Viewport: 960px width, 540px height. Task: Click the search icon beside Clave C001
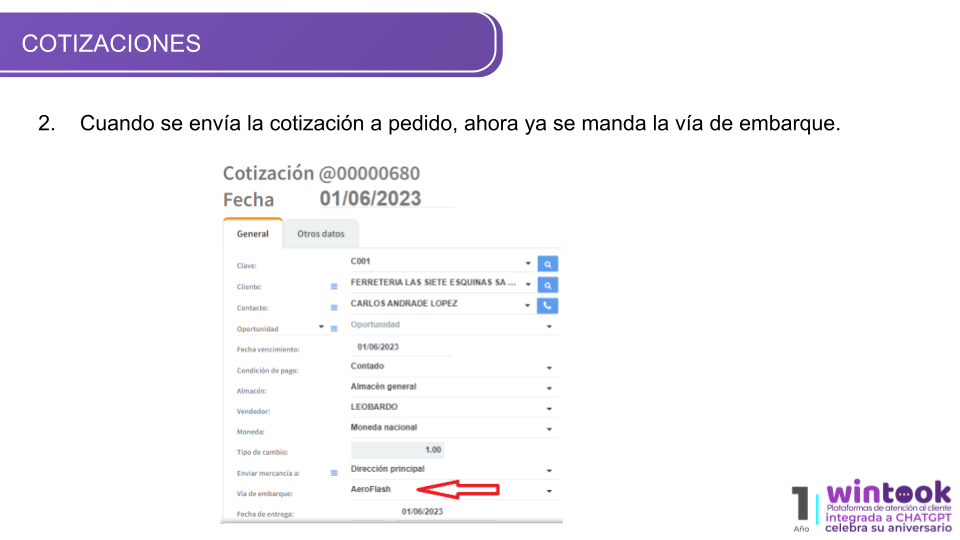547,264
